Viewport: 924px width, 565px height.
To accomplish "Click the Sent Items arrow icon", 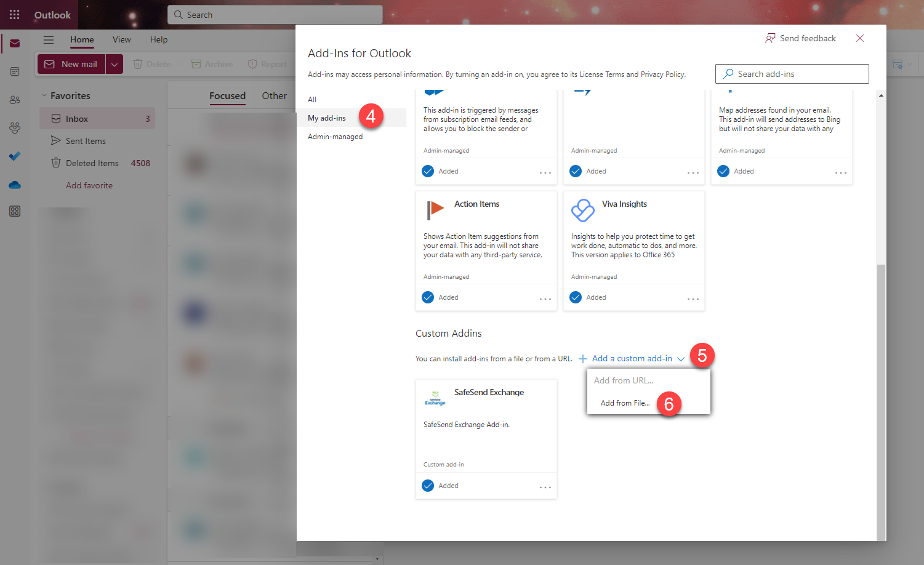I will [56, 140].
